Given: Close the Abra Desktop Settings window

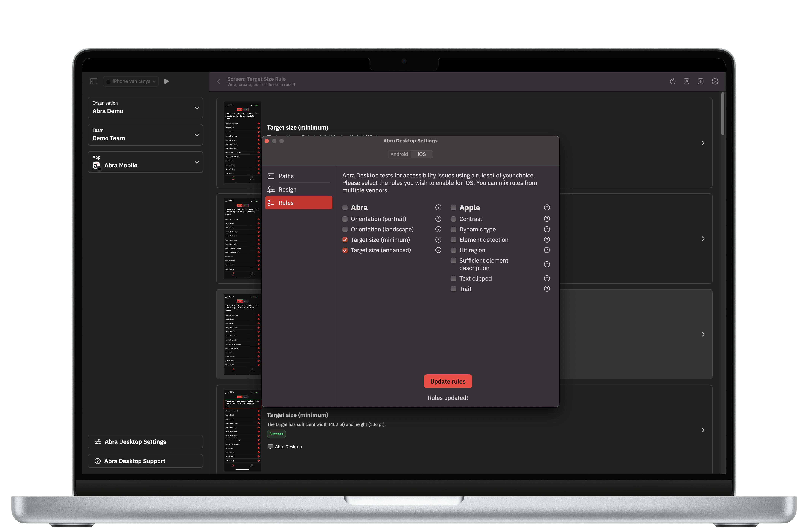Looking at the screenshot, I should click(267, 141).
